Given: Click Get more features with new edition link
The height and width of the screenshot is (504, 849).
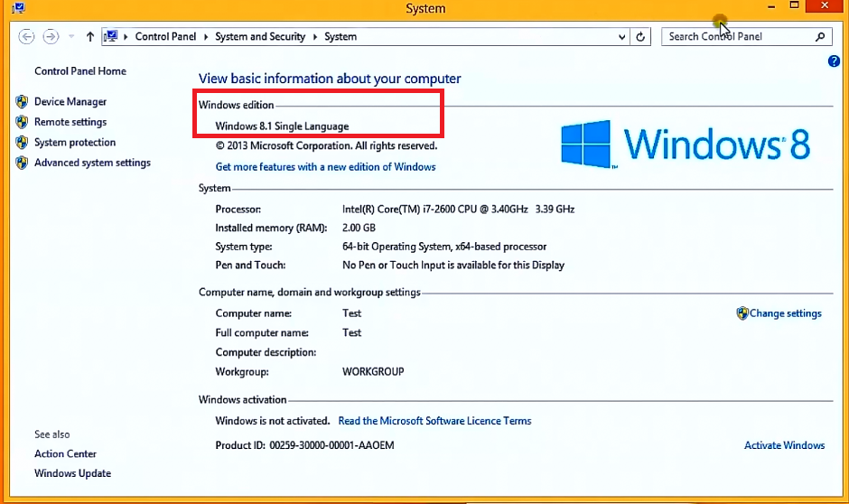Looking at the screenshot, I should 325,167.
